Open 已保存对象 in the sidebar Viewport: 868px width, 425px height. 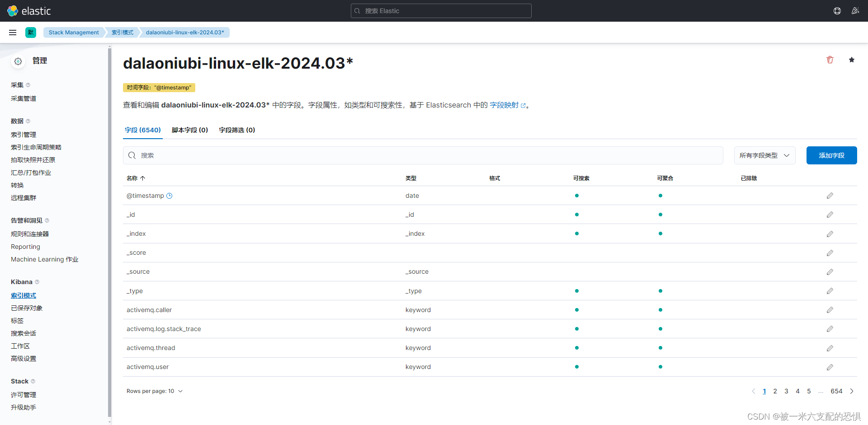point(27,308)
